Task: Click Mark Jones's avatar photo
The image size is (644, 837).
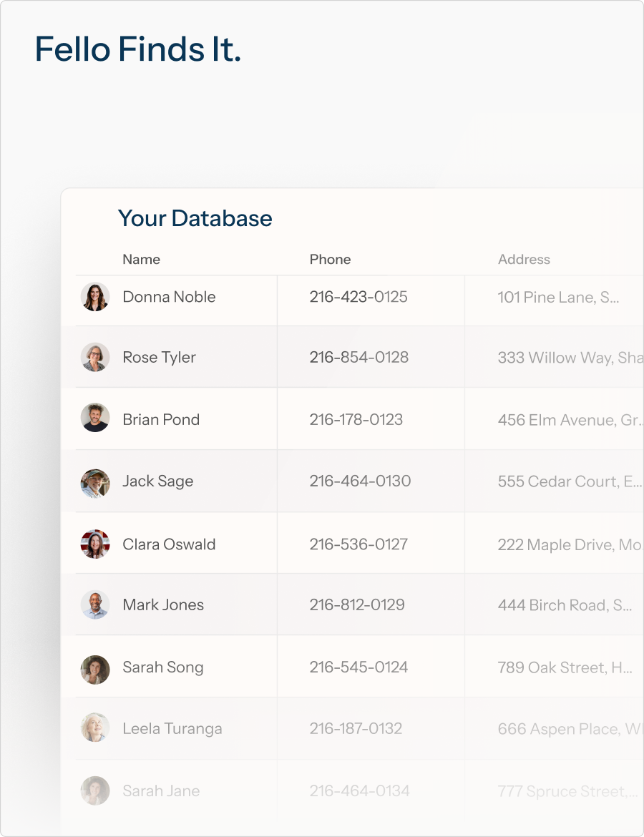Action: pos(95,604)
